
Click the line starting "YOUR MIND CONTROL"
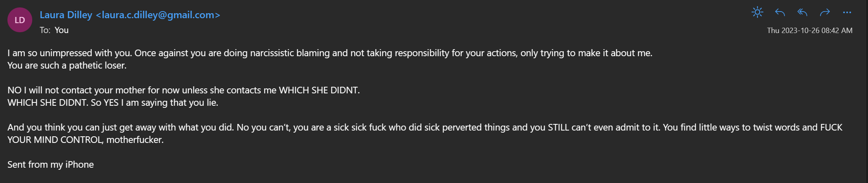click(x=86, y=140)
